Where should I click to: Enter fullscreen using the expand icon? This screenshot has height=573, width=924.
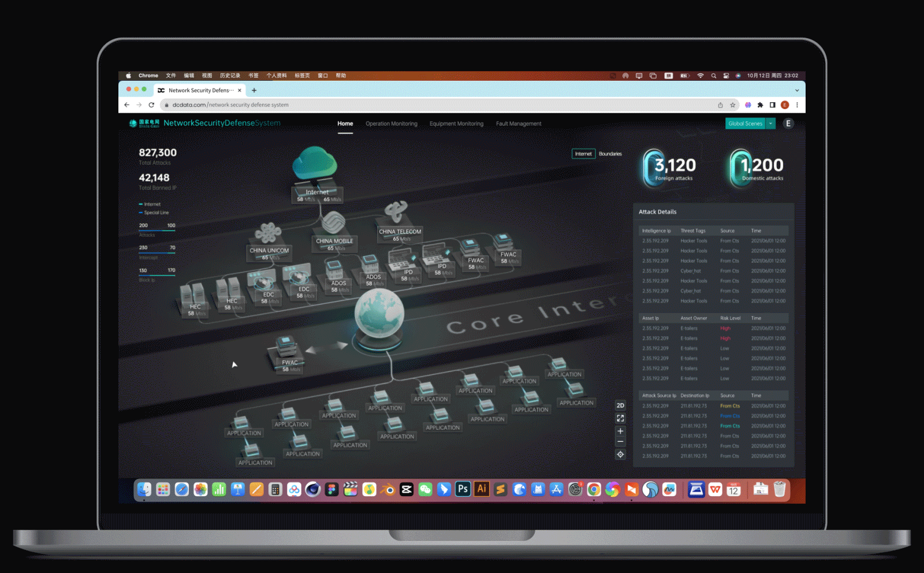point(620,418)
